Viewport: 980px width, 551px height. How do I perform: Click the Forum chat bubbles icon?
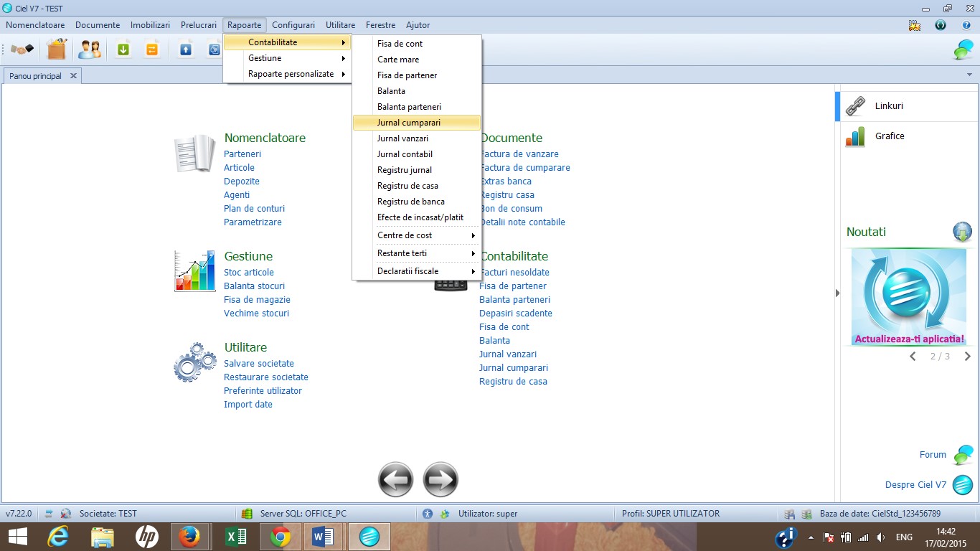click(963, 455)
